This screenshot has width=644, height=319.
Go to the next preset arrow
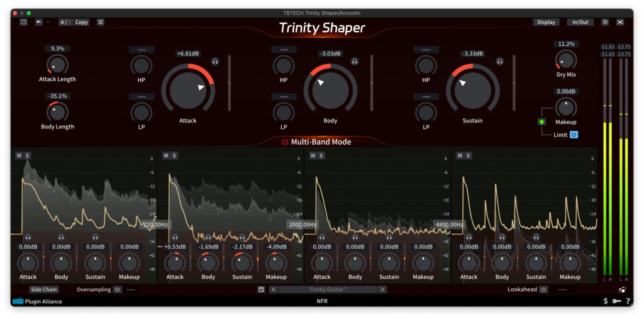pos(382,289)
